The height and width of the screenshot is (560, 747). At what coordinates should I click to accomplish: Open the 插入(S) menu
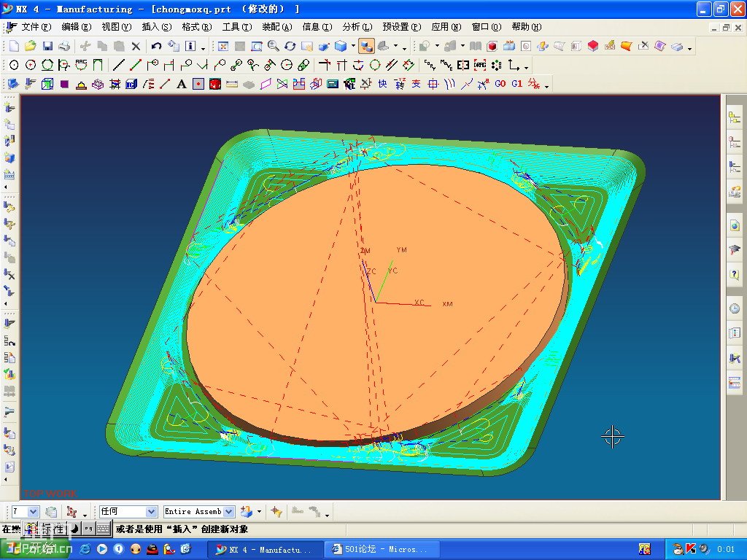click(156, 27)
